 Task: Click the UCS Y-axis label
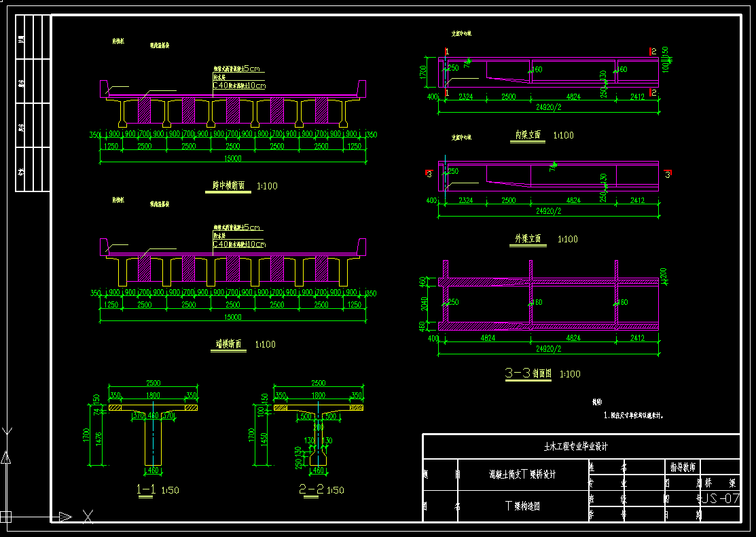coord(7,432)
